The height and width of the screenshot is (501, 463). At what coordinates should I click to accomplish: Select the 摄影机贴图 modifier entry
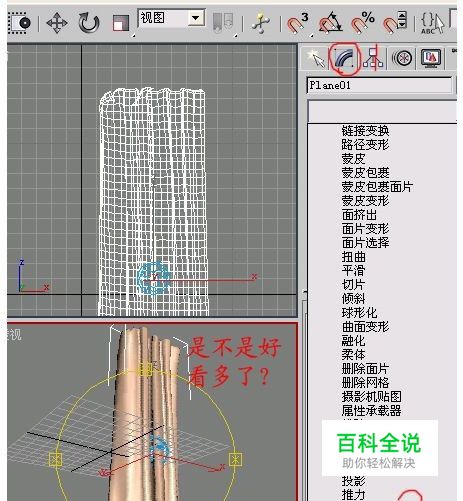click(x=371, y=396)
